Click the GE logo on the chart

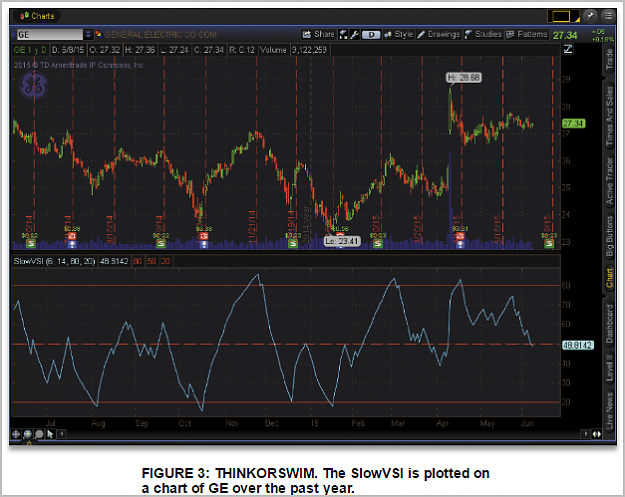point(34,85)
